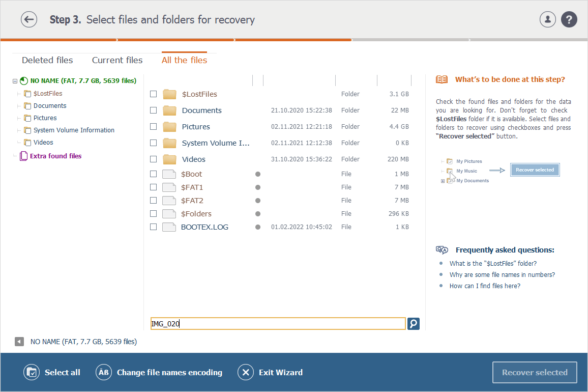Screen dimensions: 588x392
Task: Check the Videos folder checkbox
Action: [154, 159]
